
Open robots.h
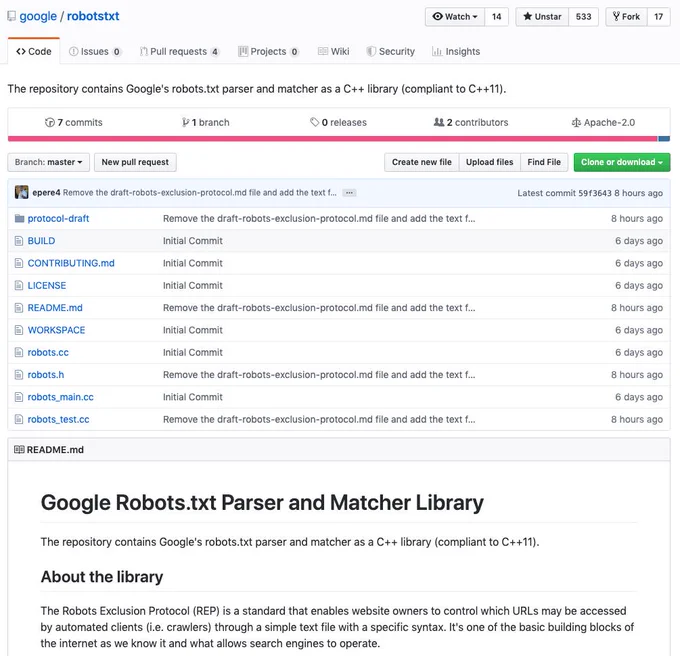pyautogui.click(x=46, y=375)
